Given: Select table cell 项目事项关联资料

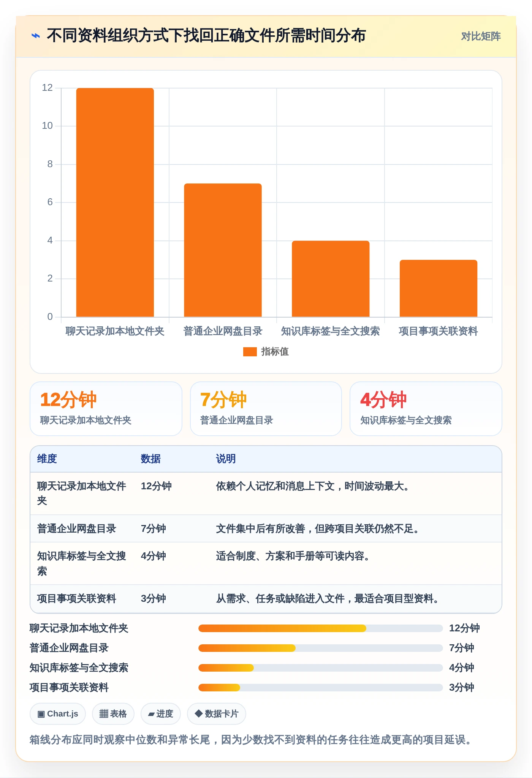Looking at the screenshot, I should click(76, 599).
